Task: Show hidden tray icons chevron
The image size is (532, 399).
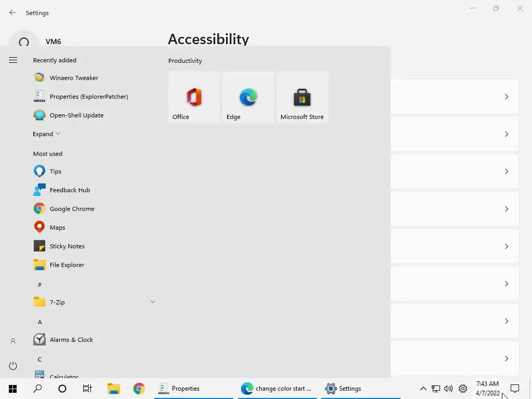Action: click(423, 389)
